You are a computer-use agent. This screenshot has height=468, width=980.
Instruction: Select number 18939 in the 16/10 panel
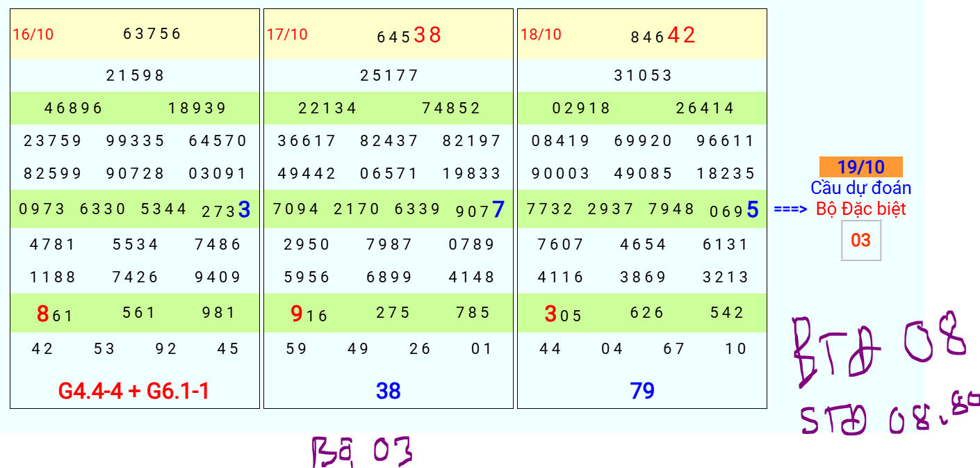tap(197, 108)
